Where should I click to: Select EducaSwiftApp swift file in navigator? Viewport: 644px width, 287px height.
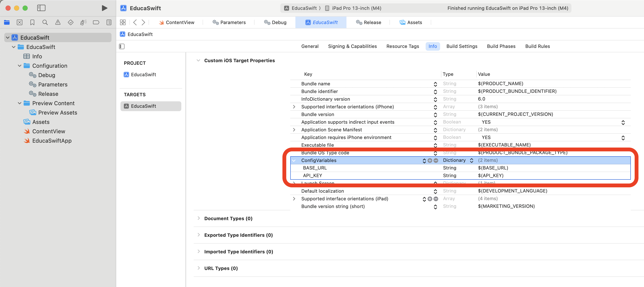pyautogui.click(x=47, y=141)
